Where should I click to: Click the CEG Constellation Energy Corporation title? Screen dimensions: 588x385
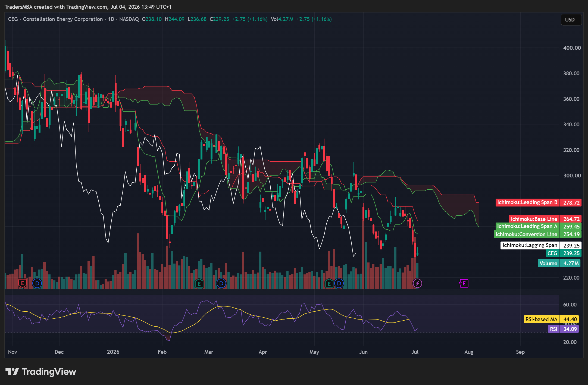coord(55,19)
